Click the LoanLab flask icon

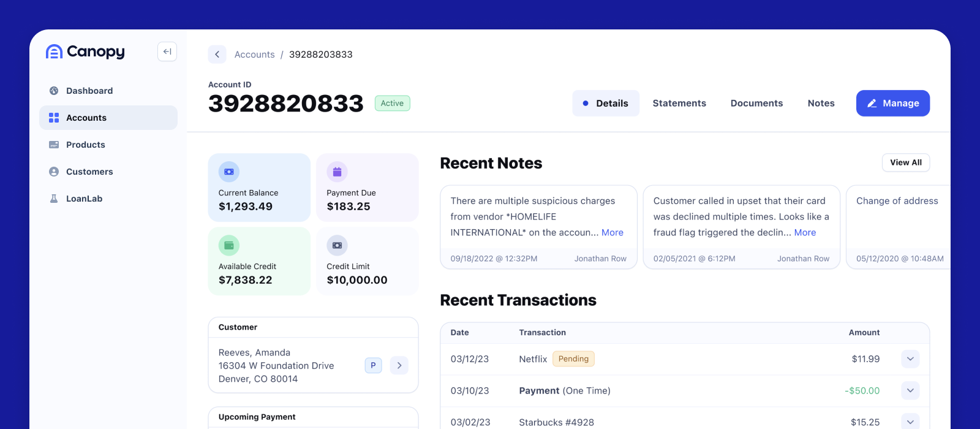(x=54, y=199)
